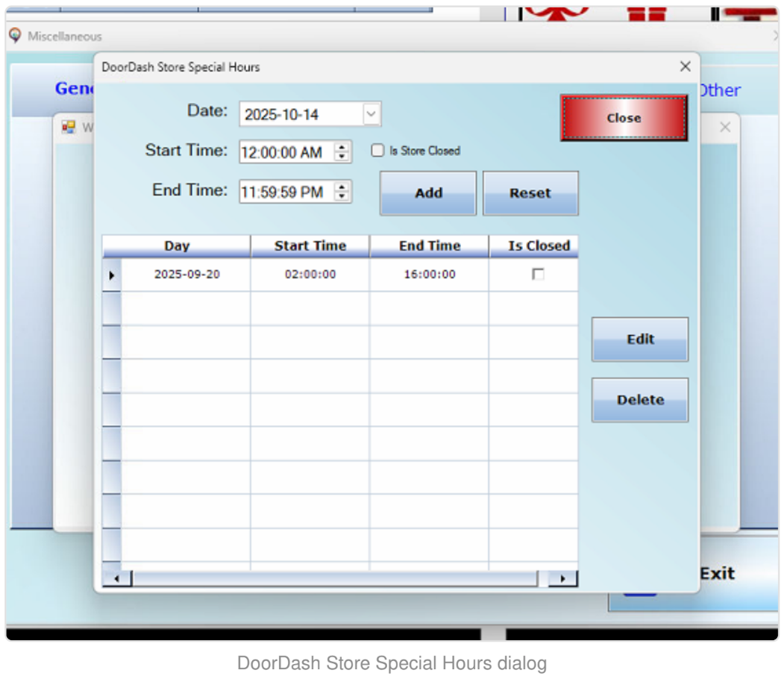Toggle Is Closed checkbox for 2025-09-20 row
Screen dimensions: 784x679
click(x=538, y=275)
